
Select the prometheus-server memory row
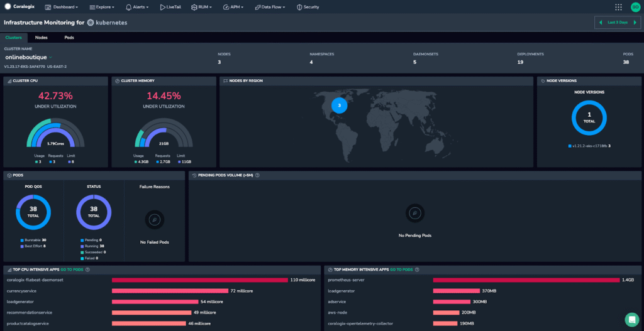pyautogui.click(x=482, y=280)
